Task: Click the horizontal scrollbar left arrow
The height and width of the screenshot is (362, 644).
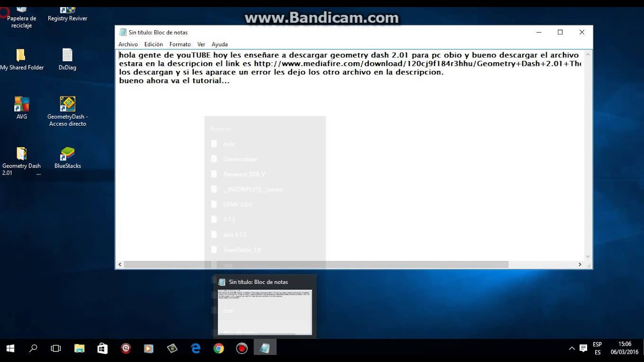Action: pyautogui.click(x=120, y=264)
